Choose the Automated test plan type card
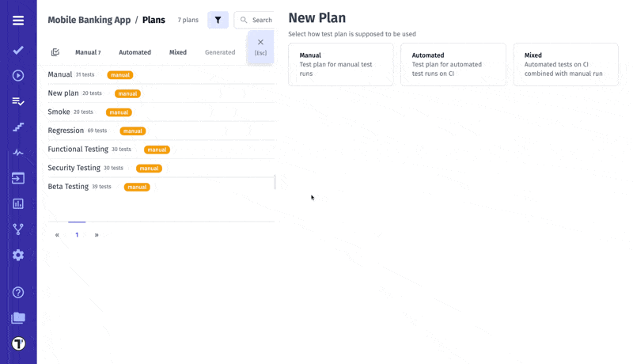The height and width of the screenshot is (364, 633). tap(453, 64)
